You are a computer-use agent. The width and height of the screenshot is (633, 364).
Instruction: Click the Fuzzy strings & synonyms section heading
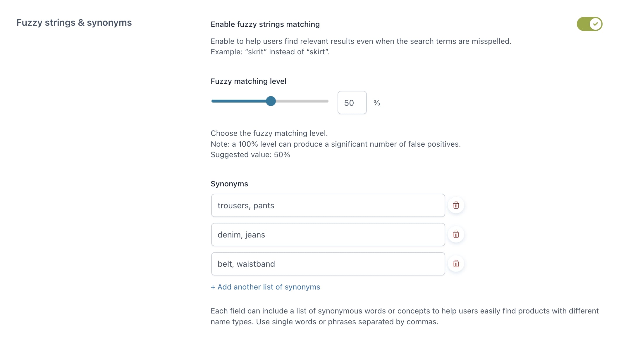tap(74, 23)
